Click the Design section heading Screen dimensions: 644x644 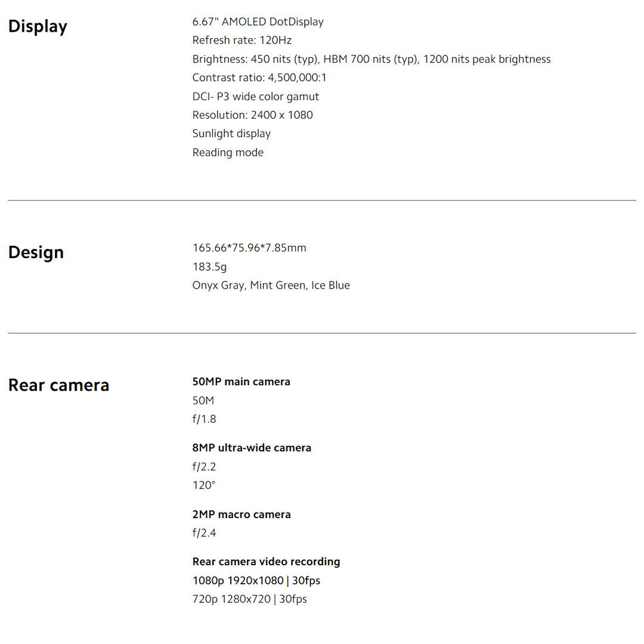tap(36, 252)
